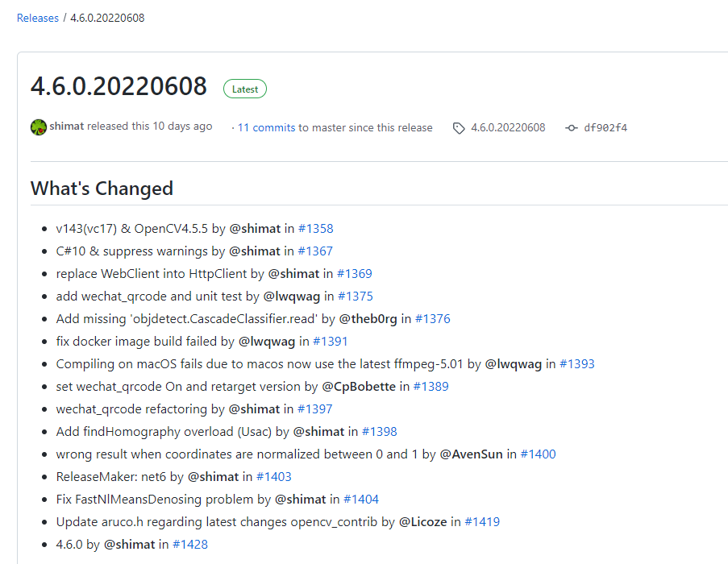
Task: Visit @lwqwag profile in wechat_qrcode entry
Action: pyautogui.click(x=292, y=297)
